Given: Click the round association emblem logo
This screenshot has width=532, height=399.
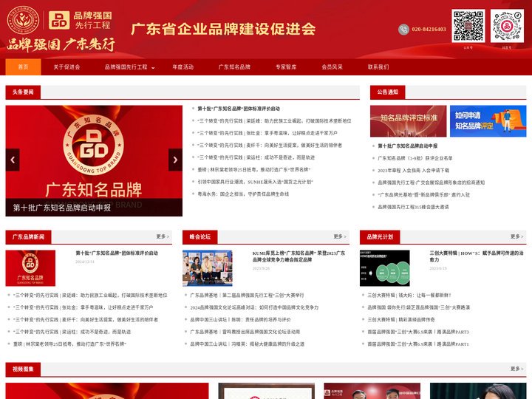Looking at the screenshot, I should [x=23, y=21].
